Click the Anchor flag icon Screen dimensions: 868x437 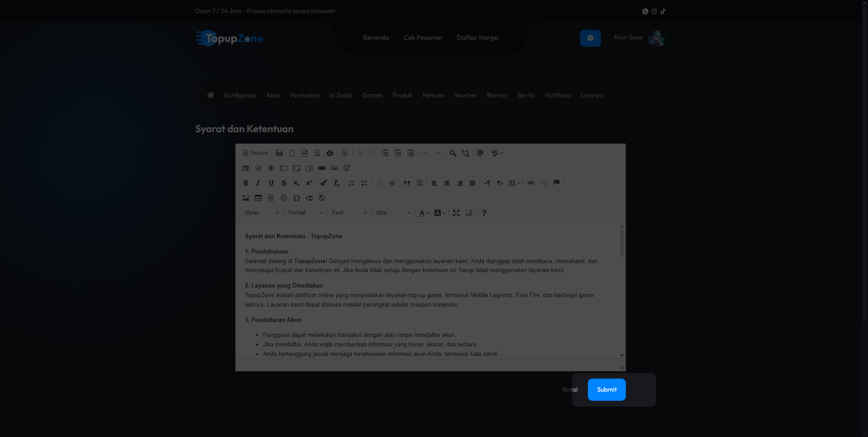tap(556, 183)
